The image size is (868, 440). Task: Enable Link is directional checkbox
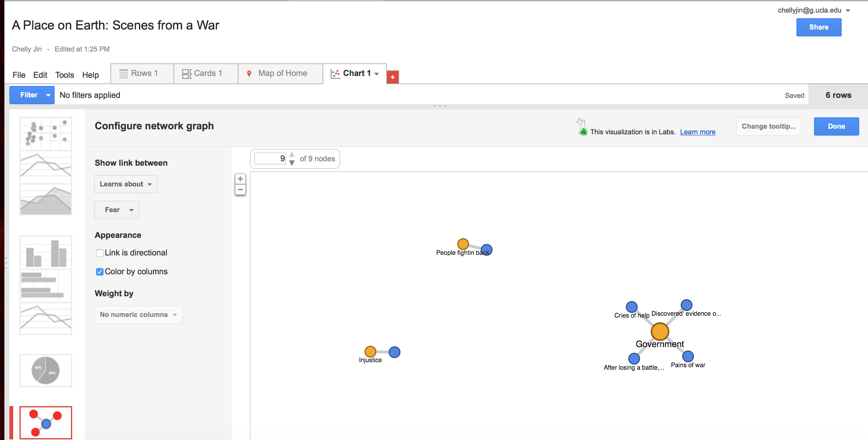coord(100,253)
